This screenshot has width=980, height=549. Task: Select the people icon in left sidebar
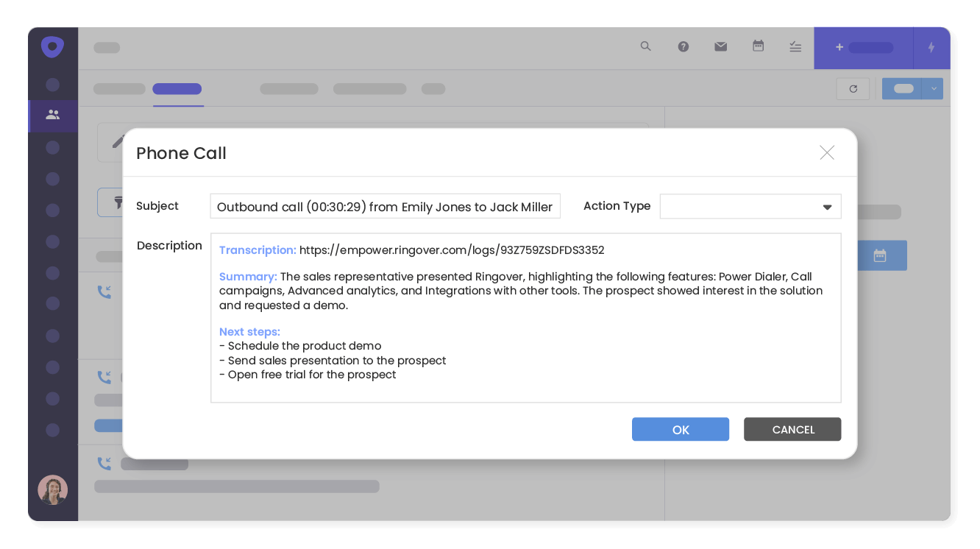[x=52, y=115]
